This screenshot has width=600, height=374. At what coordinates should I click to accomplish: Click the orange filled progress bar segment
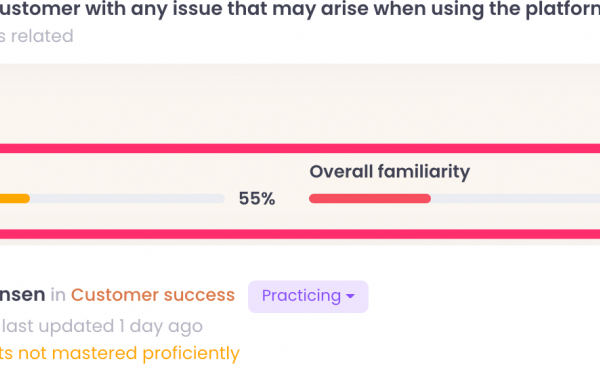point(15,198)
